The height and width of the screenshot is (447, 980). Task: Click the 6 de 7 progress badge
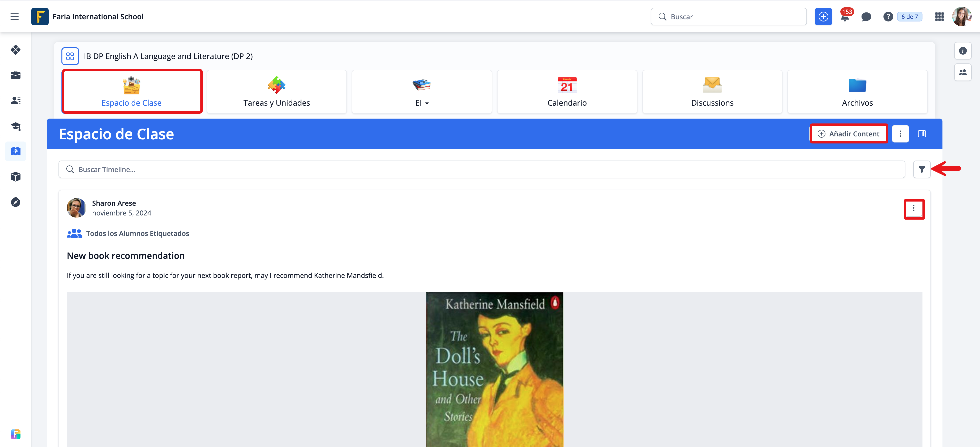pos(909,17)
